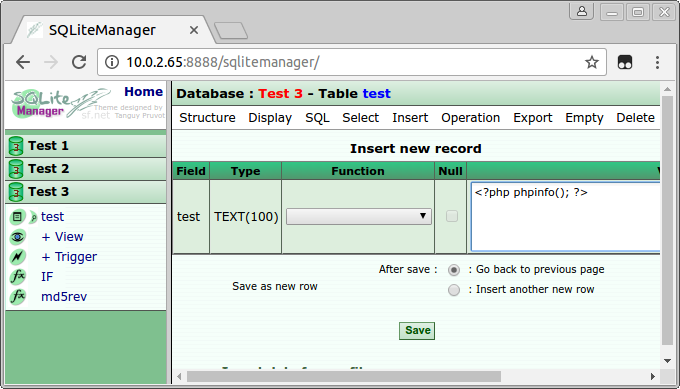The height and width of the screenshot is (389, 680).
Task: Open the Test 1 database
Action: point(48,146)
